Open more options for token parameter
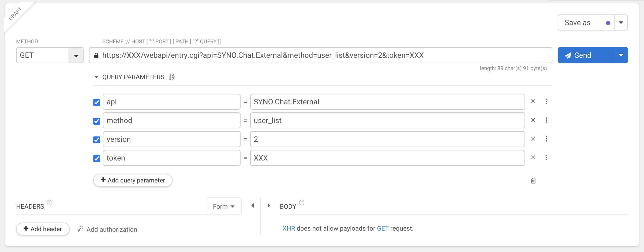 click(x=546, y=158)
